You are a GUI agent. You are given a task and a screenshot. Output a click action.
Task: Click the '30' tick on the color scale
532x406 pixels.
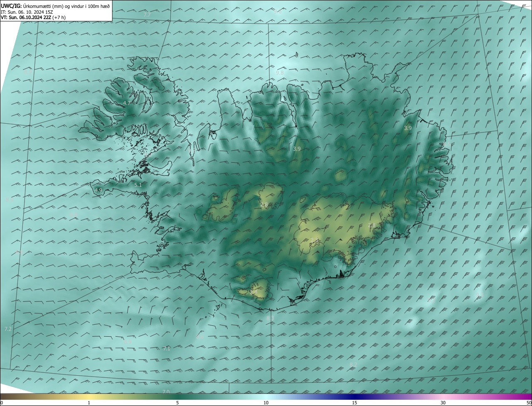point(443,403)
